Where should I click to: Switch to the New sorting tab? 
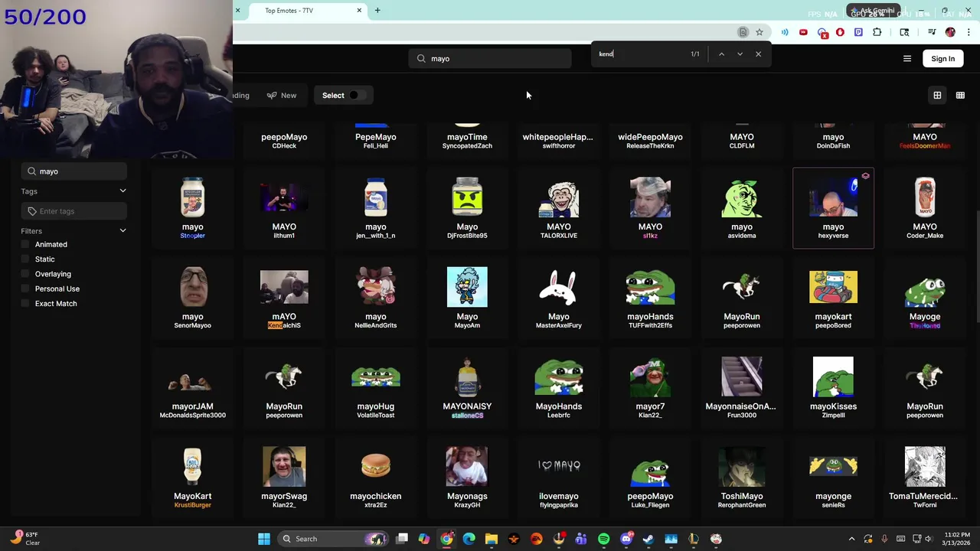click(282, 96)
